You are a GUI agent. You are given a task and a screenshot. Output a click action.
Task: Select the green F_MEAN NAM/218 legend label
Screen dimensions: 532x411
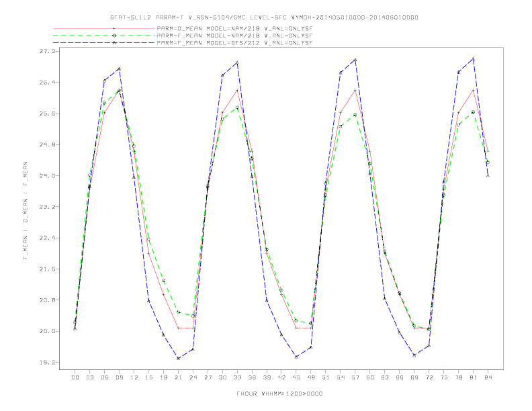[x=234, y=36]
